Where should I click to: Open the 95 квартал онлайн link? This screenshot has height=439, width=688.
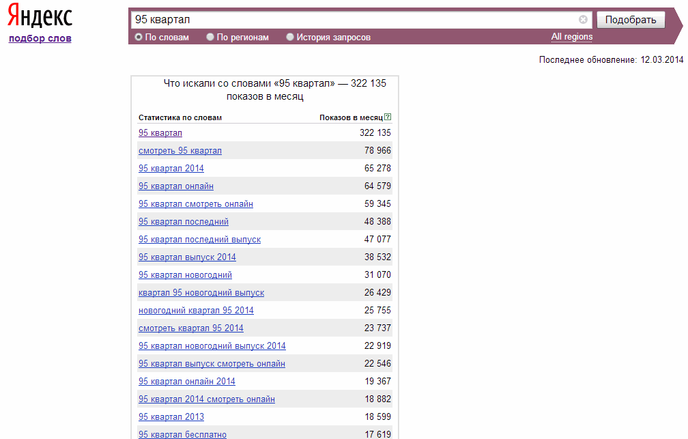click(176, 186)
